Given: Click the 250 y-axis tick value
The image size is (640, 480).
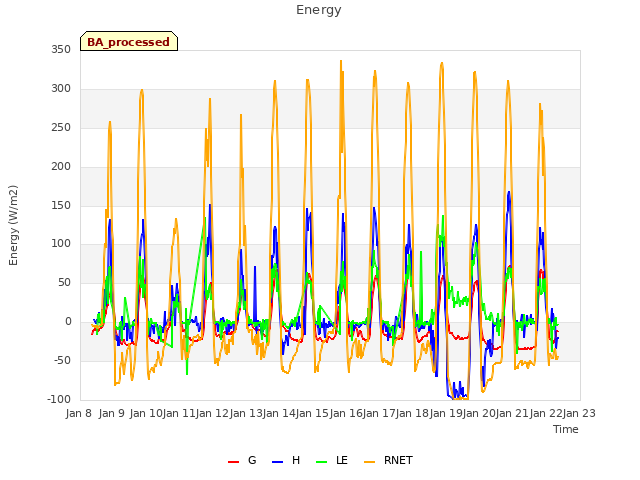Looking at the screenshot, I should pos(61,127).
